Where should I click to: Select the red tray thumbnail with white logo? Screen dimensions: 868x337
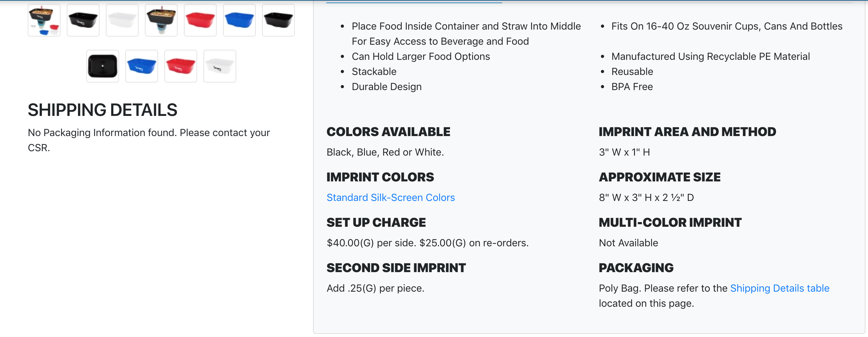[x=180, y=66]
